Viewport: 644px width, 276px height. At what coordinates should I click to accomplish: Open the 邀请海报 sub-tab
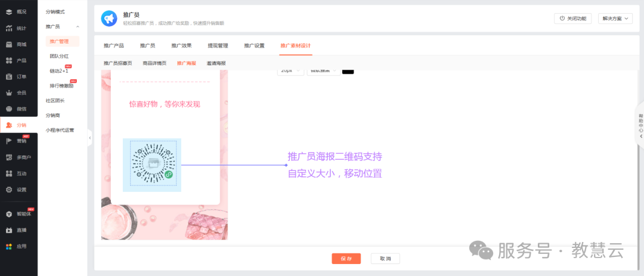pyautogui.click(x=216, y=63)
